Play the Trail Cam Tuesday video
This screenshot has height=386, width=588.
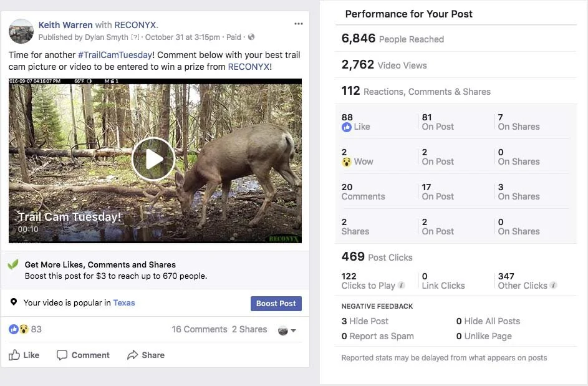(153, 159)
